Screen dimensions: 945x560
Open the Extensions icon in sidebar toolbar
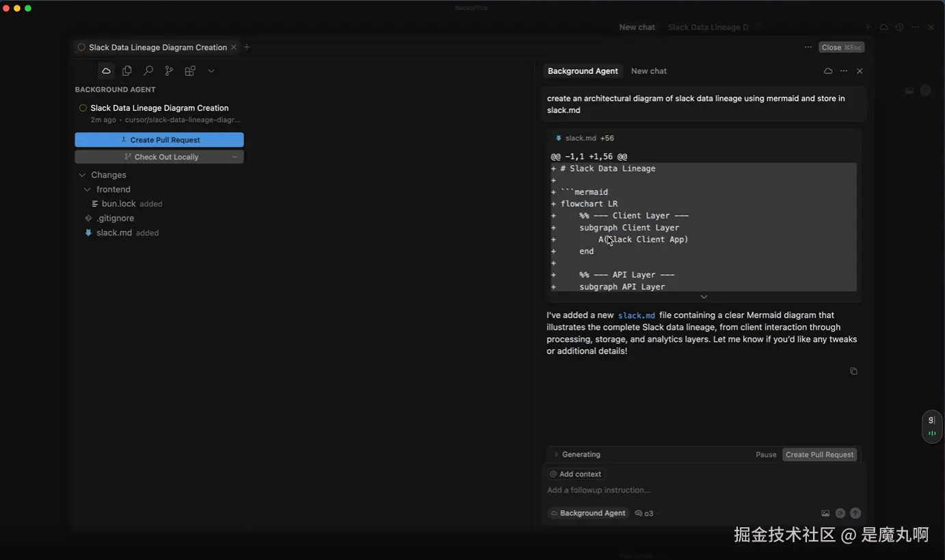click(x=190, y=70)
